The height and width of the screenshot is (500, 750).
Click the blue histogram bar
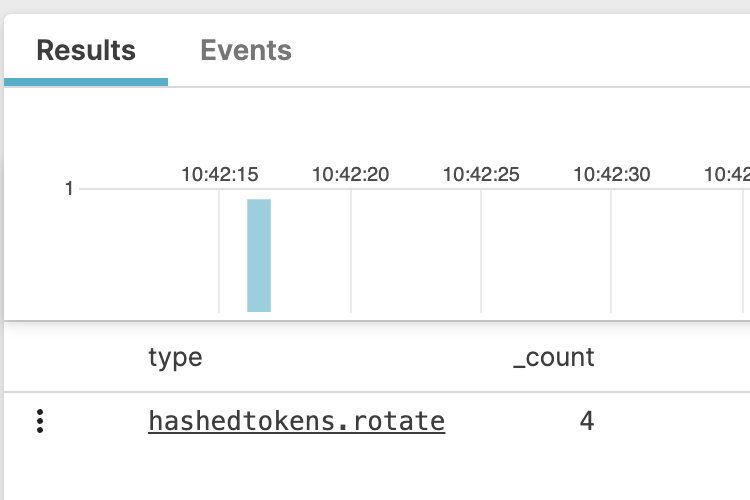click(x=259, y=256)
